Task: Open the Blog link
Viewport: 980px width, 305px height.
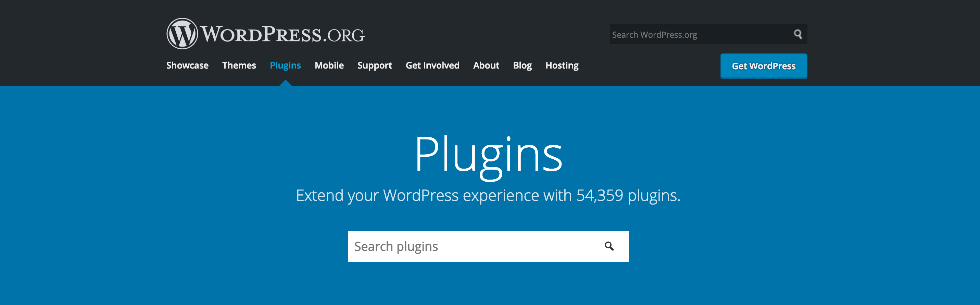Action: point(522,65)
